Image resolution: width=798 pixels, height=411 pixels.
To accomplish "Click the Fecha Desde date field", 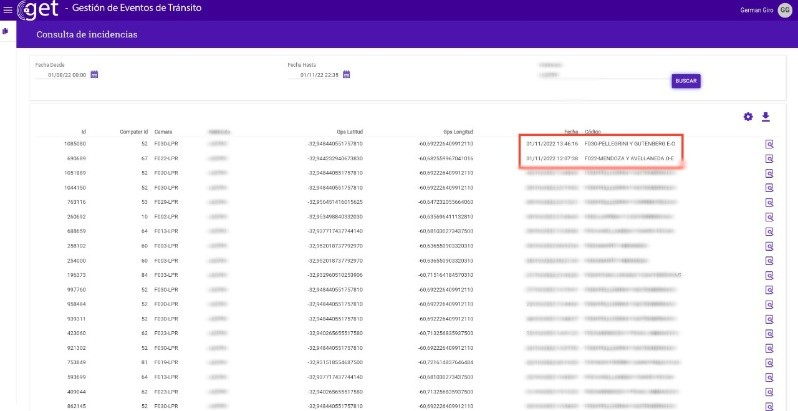I will click(x=64, y=74).
